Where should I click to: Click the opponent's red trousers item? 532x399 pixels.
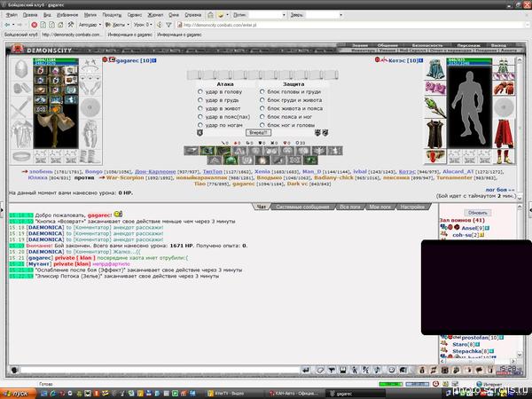(504, 134)
